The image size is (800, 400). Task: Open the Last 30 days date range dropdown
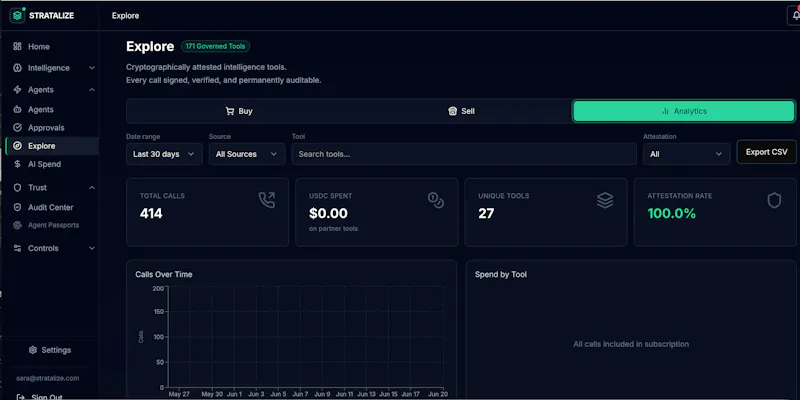pos(164,154)
